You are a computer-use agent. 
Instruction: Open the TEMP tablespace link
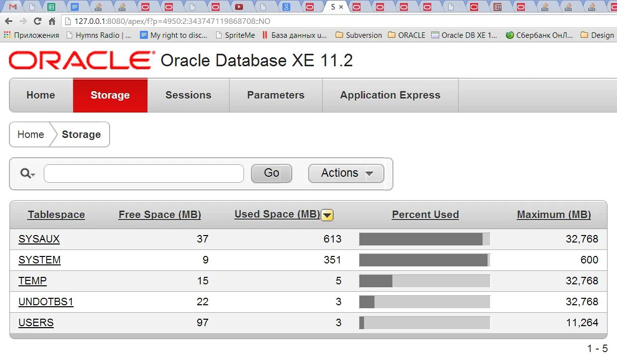coord(32,281)
